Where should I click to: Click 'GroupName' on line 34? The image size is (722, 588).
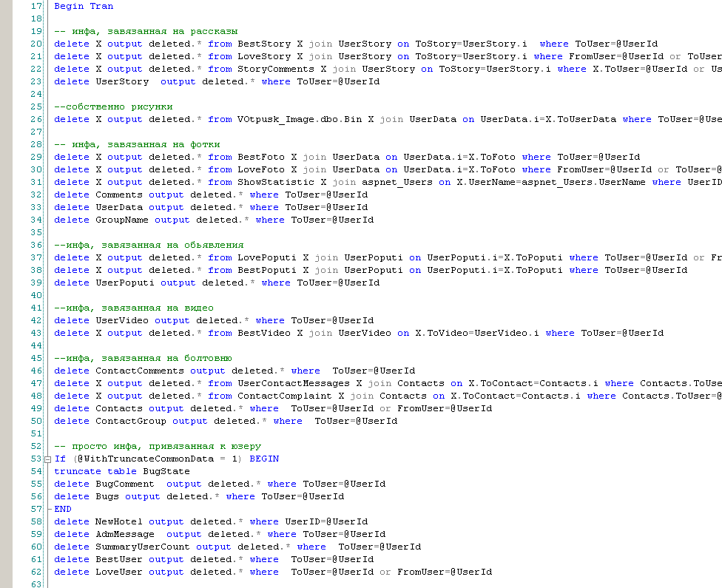coord(122,220)
